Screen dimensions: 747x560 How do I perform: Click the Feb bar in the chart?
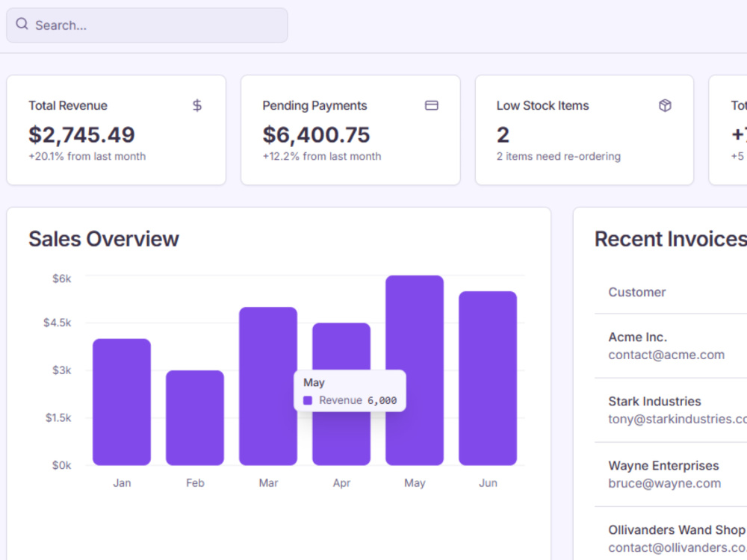click(195, 417)
